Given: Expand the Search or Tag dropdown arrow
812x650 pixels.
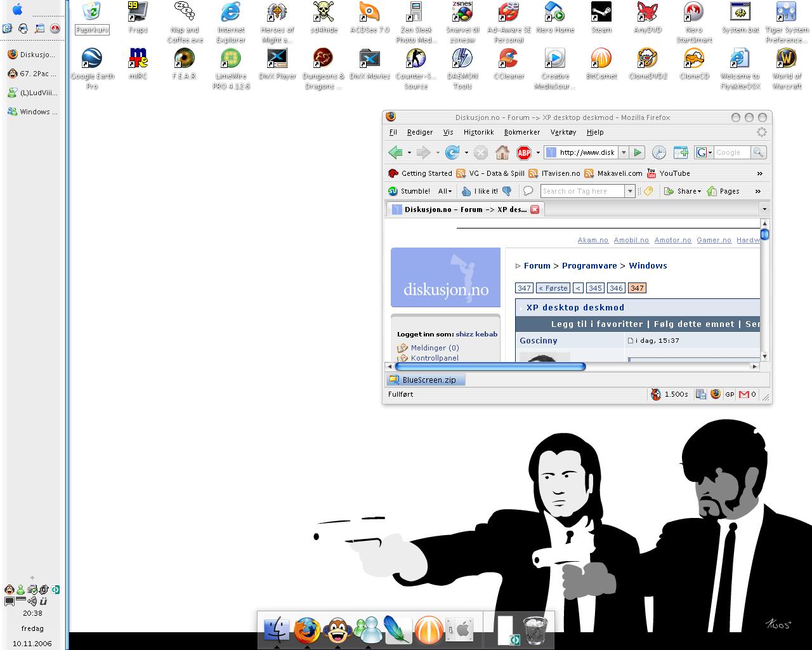Looking at the screenshot, I should (x=630, y=191).
